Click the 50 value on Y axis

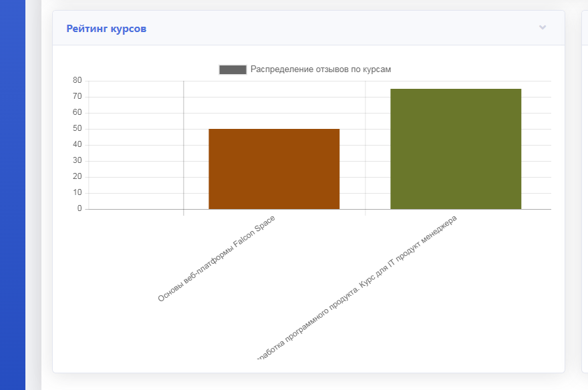coord(77,129)
